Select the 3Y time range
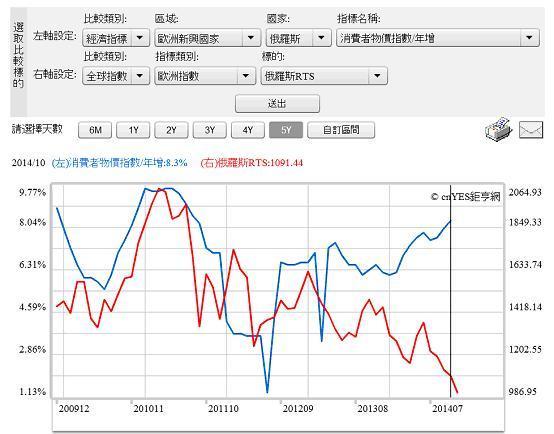The image size is (554, 434). click(x=210, y=130)
